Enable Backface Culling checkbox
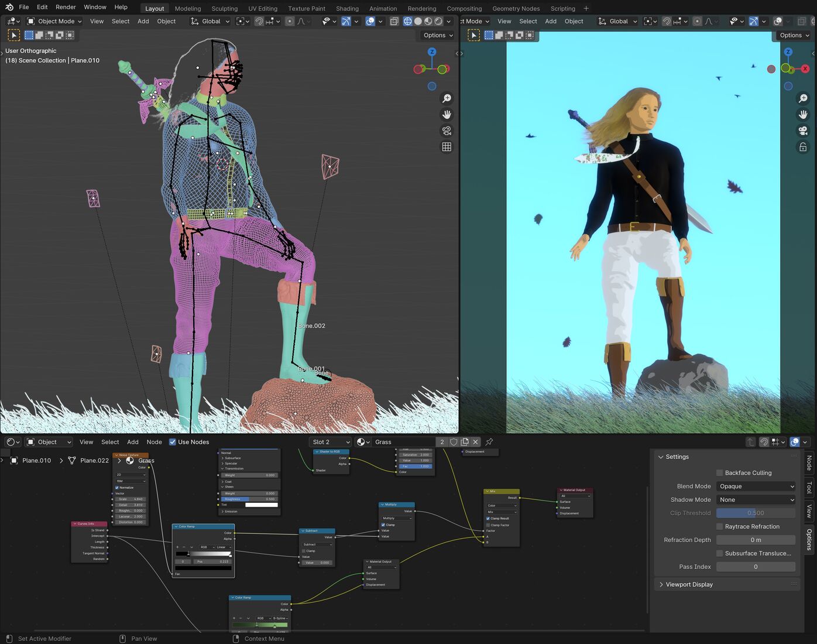Screen dimensions: 817x644 pyautogui.click(x=720, y=473)
